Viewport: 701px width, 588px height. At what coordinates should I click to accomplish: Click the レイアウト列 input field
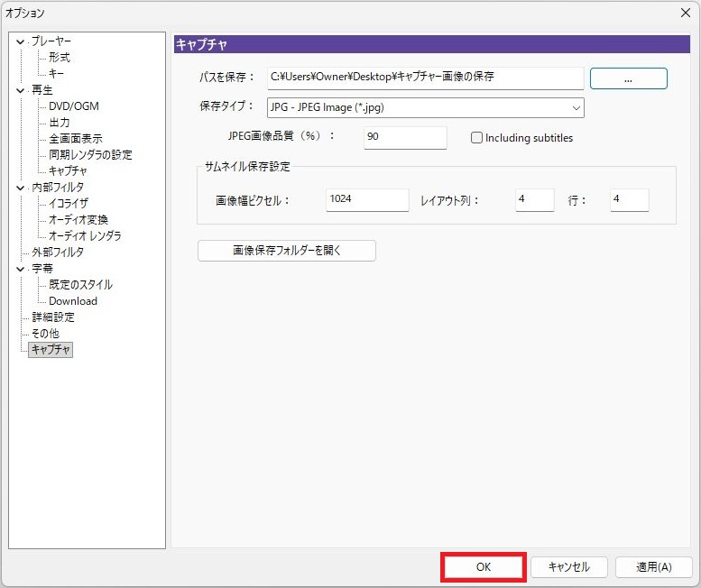click(x=534, y=200)
